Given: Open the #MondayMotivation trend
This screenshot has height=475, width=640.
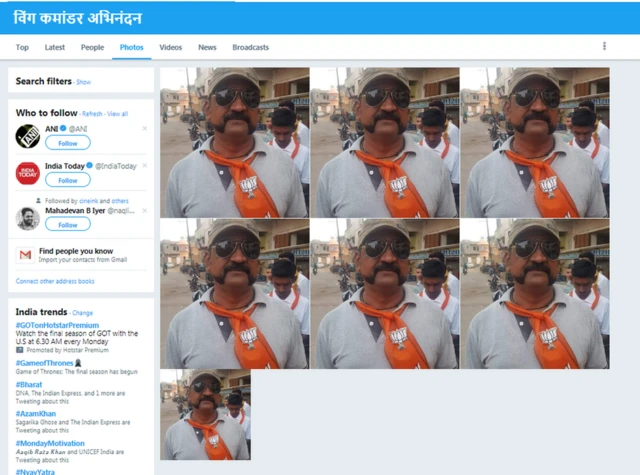Looking at the screenshot, I should pos(50,443).
